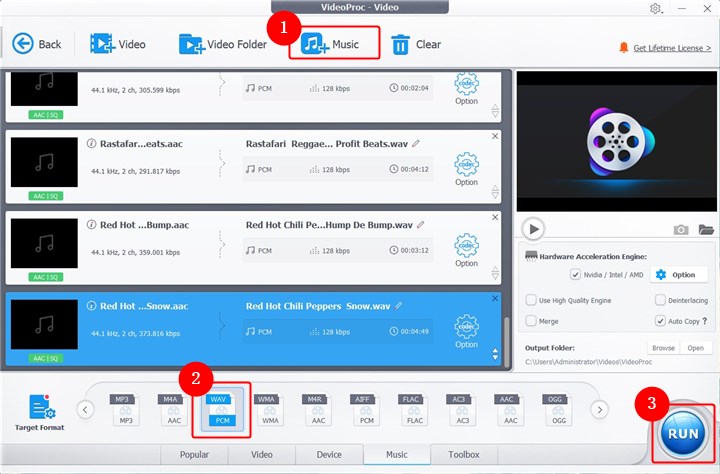Open the snapshot folder icon under the preview

(x=706, y=229)
